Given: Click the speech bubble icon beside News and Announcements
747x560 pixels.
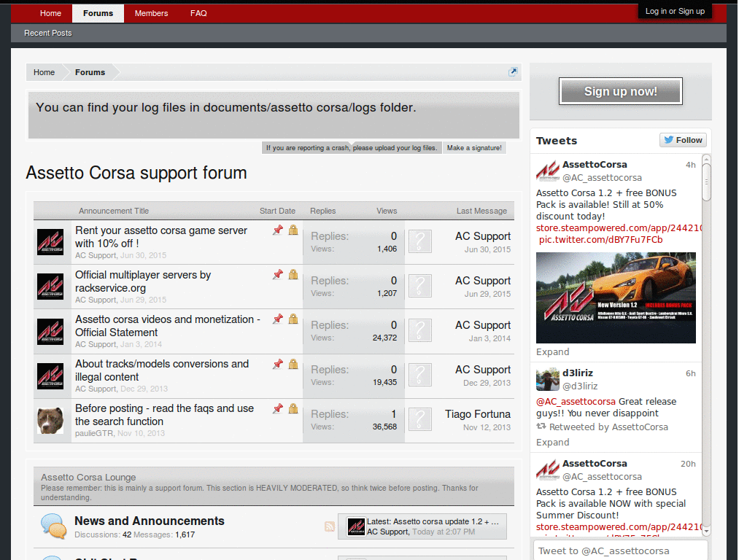Looking at the screenshot, I should [51, 525].
